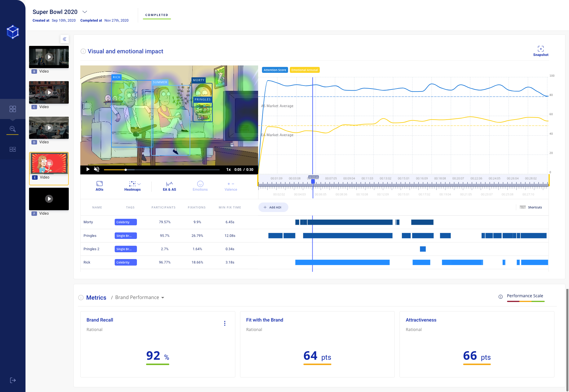Click Add AOI button
The height and width of the screenshot is (392, 569).
point(273,207)
